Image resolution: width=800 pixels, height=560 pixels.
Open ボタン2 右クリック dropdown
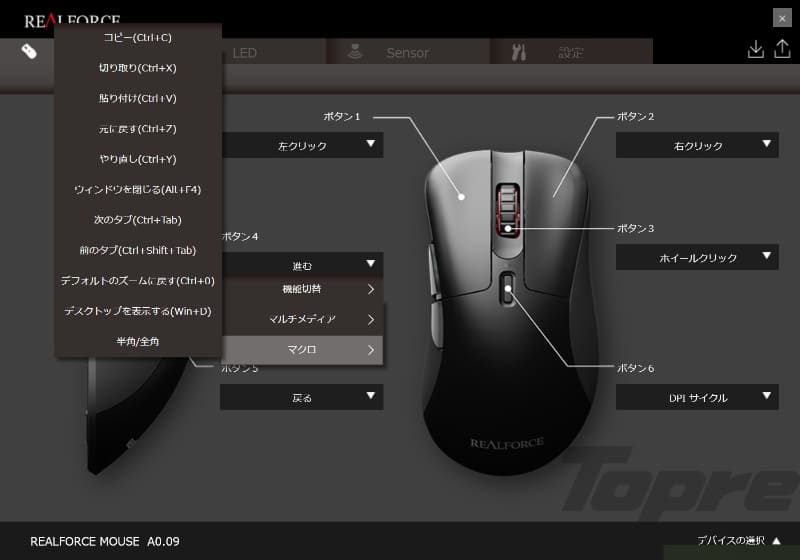(x=697, y=145)
